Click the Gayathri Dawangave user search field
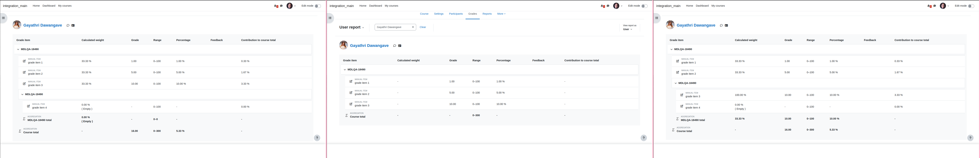The image size is (980, 158). pyautogui.click(x=395, y=27)
